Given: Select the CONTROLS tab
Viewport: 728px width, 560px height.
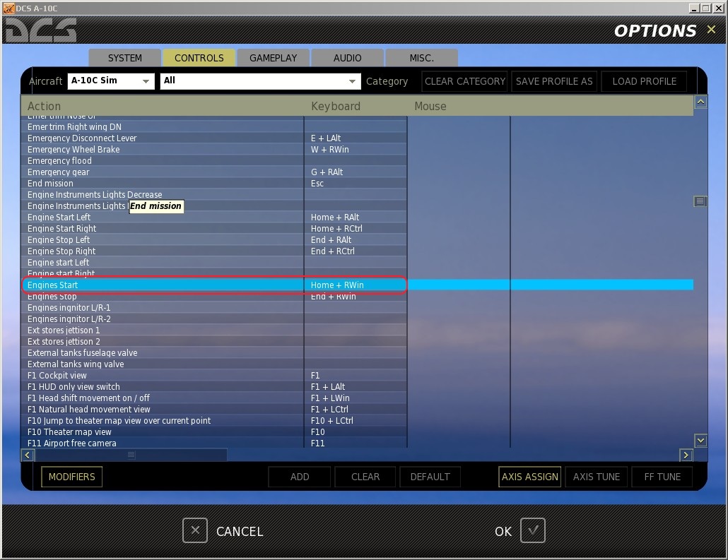Looking at the screenshot, I should (199, 58).
